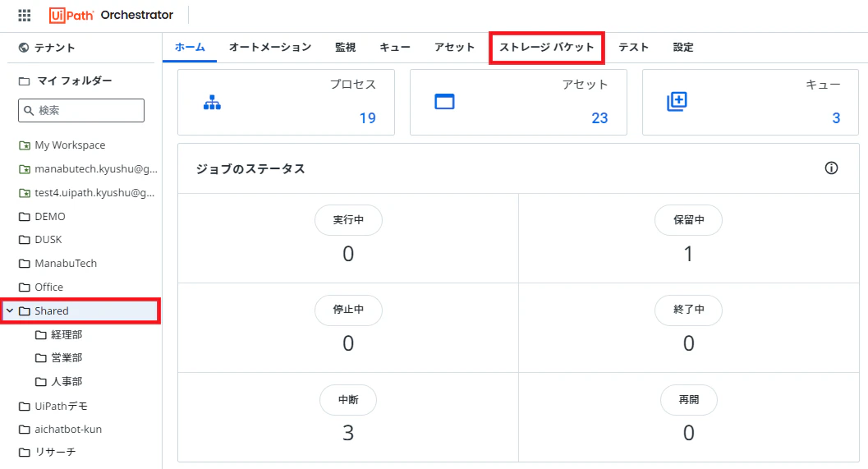The width and height of the screenshot is (868, 469).
Task: Click pending jobs count 1
Action: pyautogui.click(x=689, y=254)
